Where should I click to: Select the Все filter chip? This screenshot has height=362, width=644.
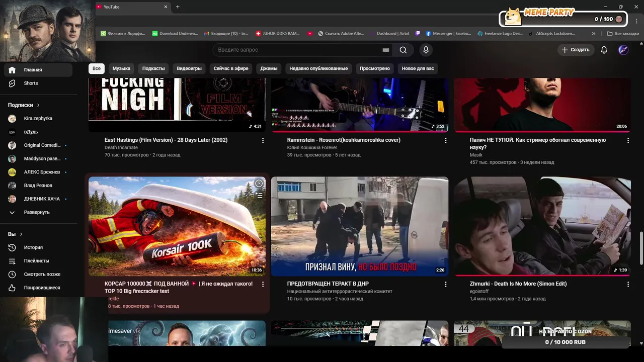tap(96, 68)
